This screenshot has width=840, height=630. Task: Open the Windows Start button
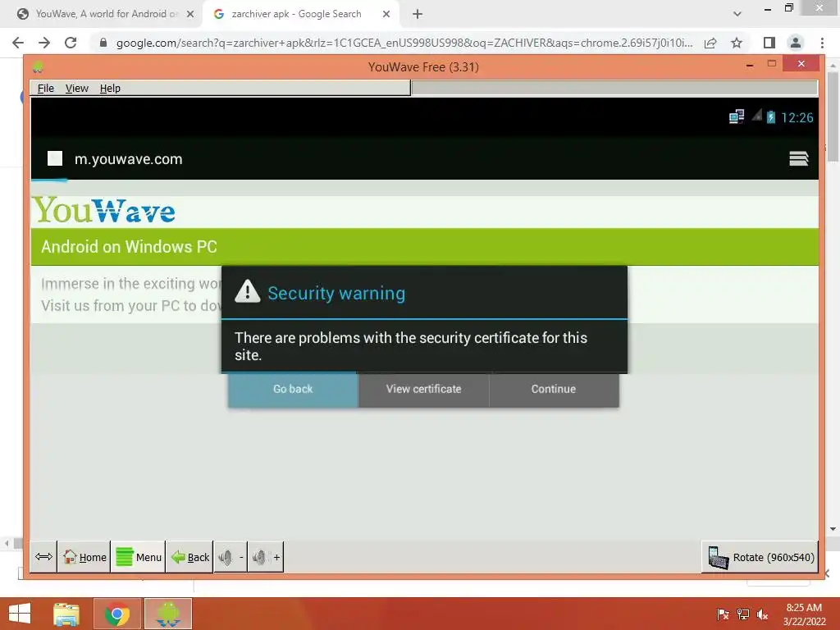tap(20, 614)
